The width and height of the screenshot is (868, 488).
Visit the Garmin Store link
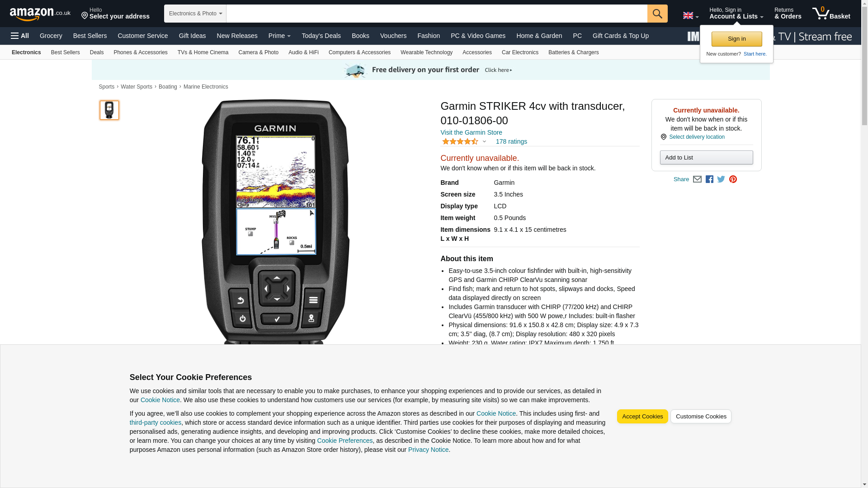pyautogui.click(x=471, y=132)
